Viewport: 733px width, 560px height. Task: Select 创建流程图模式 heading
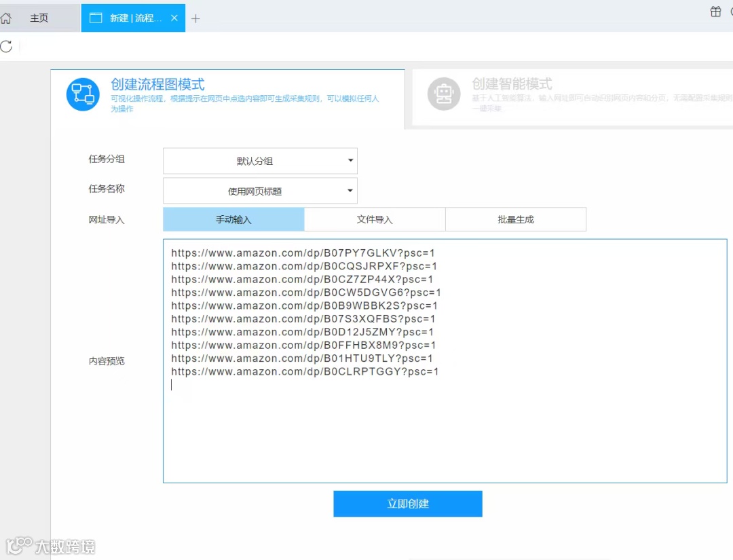click(157, 85)
